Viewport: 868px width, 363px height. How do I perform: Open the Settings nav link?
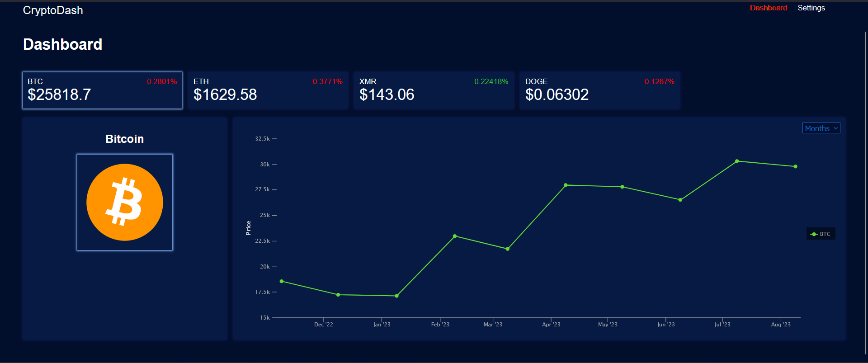[811, 8]
